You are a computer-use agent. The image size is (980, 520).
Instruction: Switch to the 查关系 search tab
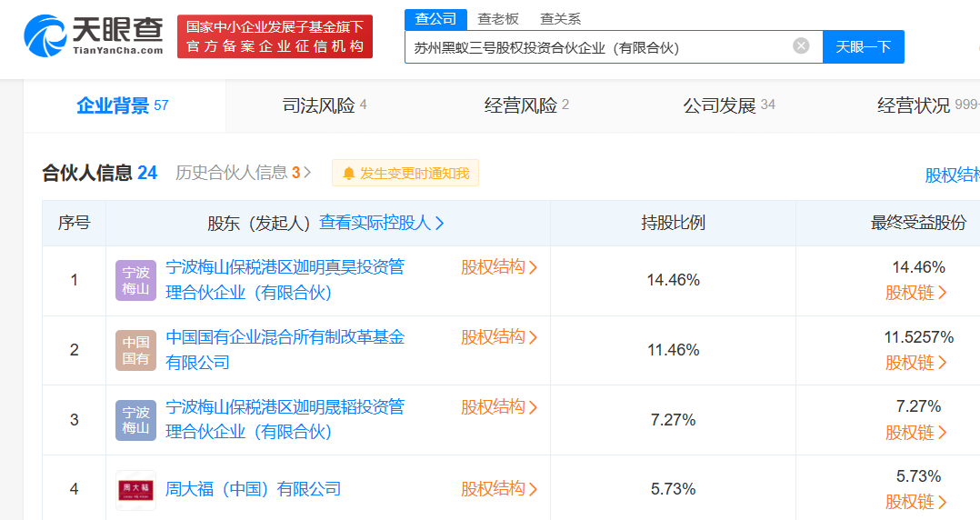pyautogui.click(x=561, y=19)
